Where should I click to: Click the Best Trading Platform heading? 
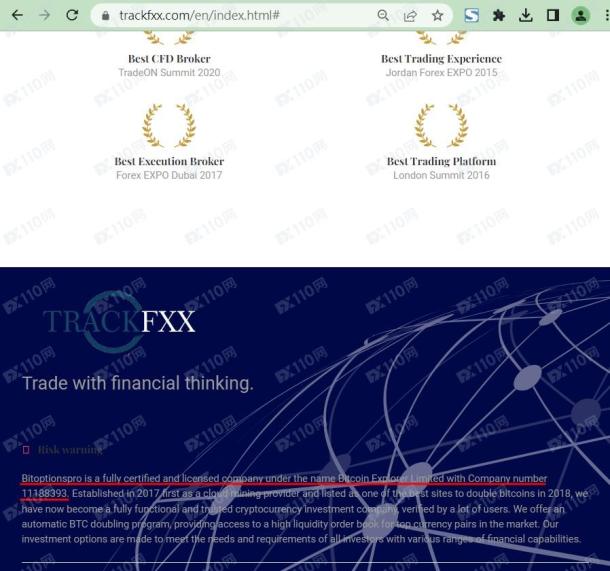[442, 161]
